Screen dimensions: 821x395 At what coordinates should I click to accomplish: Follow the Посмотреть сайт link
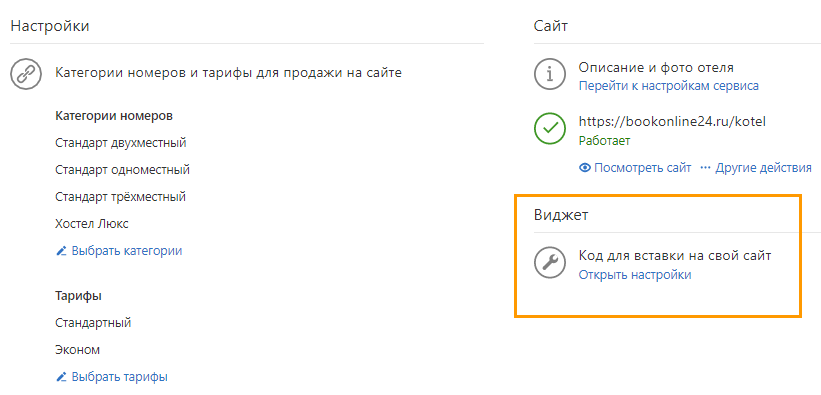point(643,168)
